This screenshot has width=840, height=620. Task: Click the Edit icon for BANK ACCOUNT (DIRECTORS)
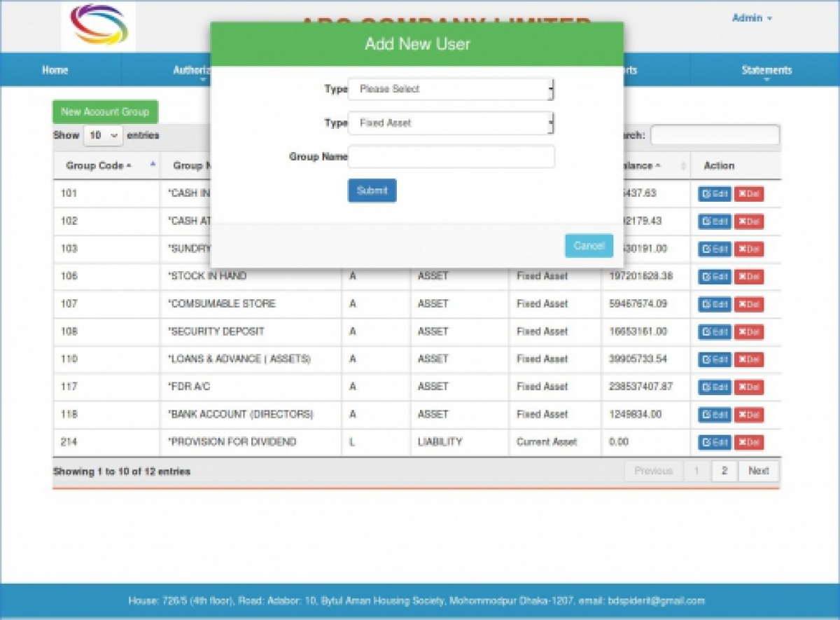(713, 414)
